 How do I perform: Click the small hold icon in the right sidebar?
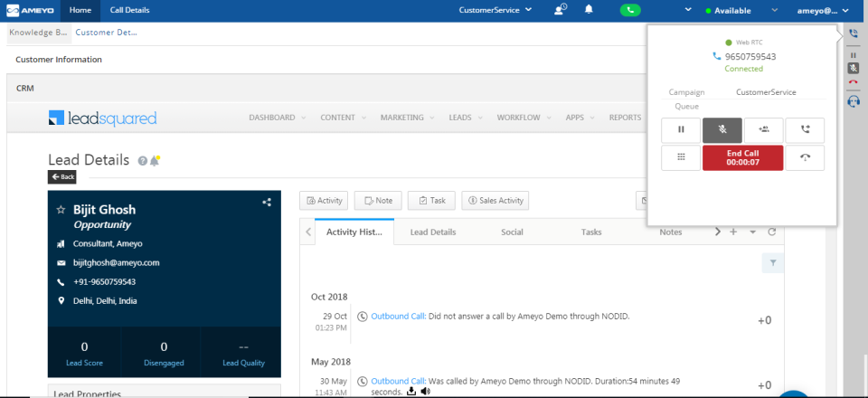(x=853, y=55)
